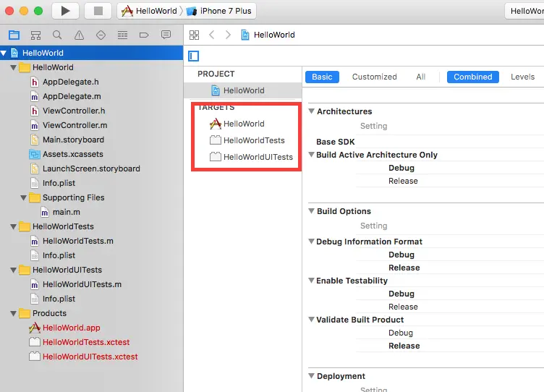Viewport: 544px width, 392px height.
Task: Run the project with the Play button
Action: tap(65, 11)
